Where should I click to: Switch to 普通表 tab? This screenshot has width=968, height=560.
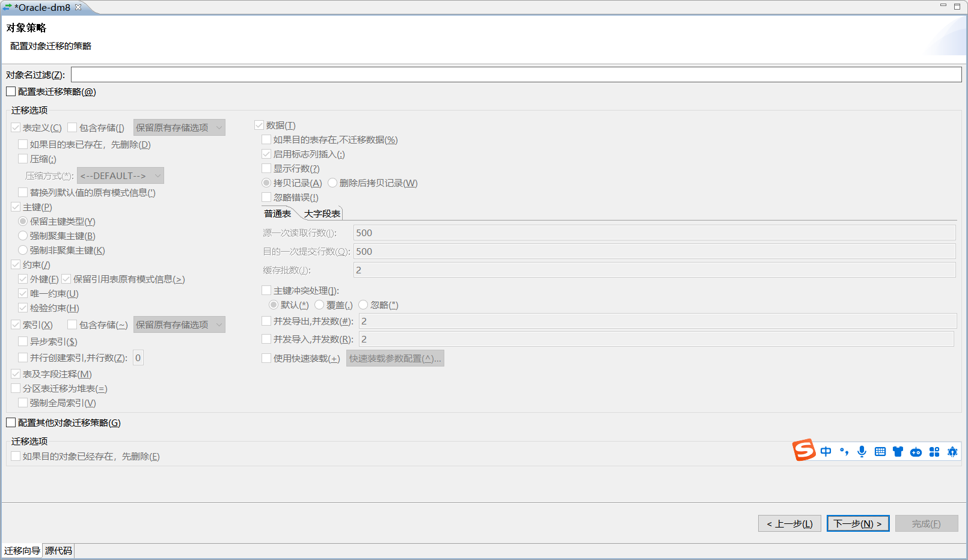coord(277,213)
